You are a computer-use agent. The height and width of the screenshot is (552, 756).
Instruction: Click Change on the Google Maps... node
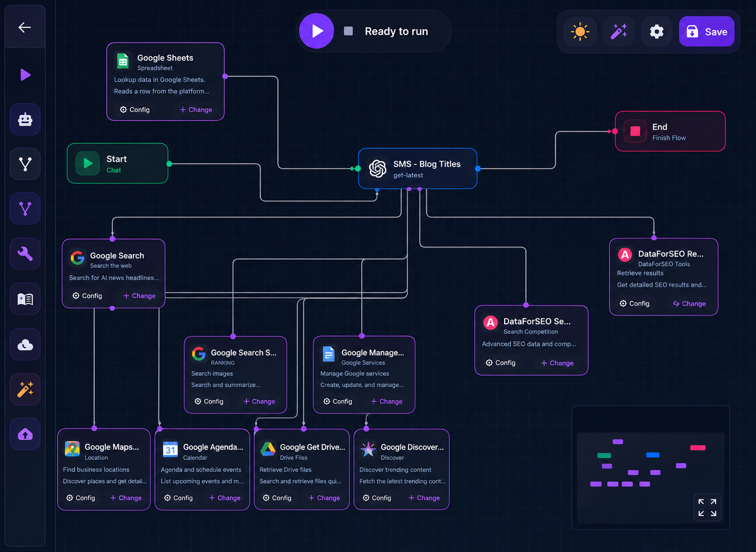tap(126, 498)
